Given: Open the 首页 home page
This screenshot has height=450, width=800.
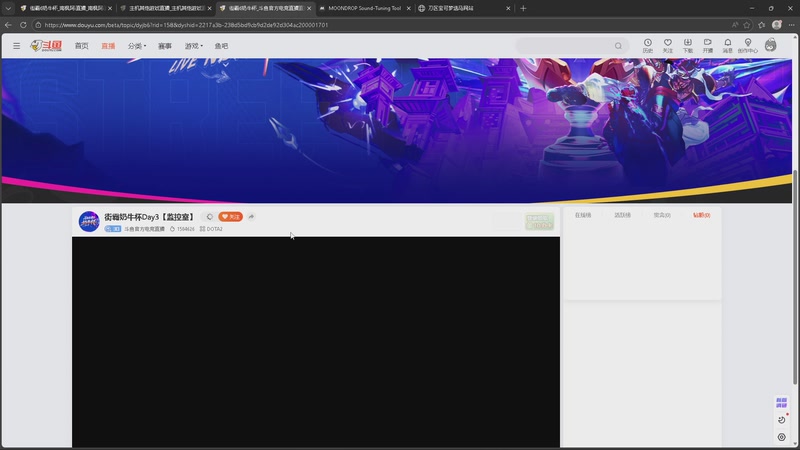Looking at the screenshot, I should click(82, 46).
